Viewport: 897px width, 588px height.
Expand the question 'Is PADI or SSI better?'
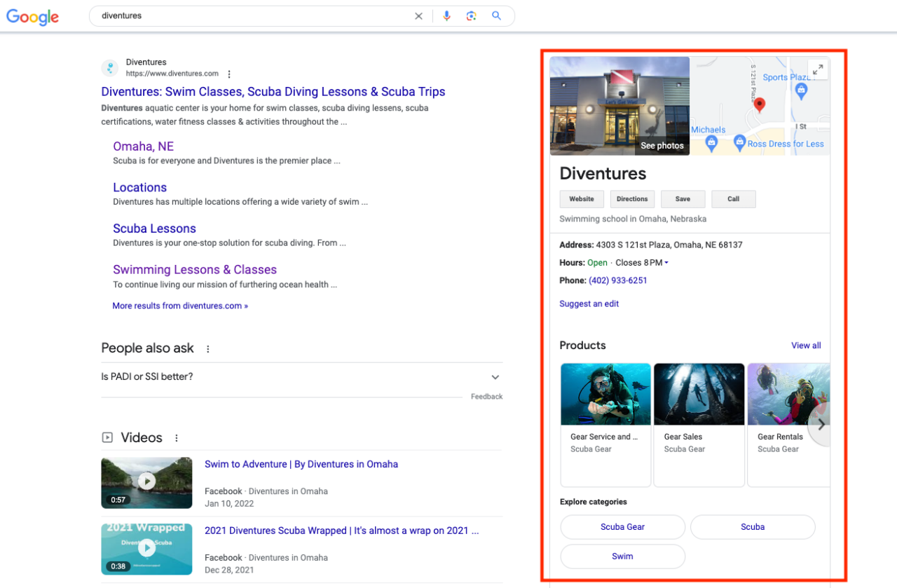(495, 376)
